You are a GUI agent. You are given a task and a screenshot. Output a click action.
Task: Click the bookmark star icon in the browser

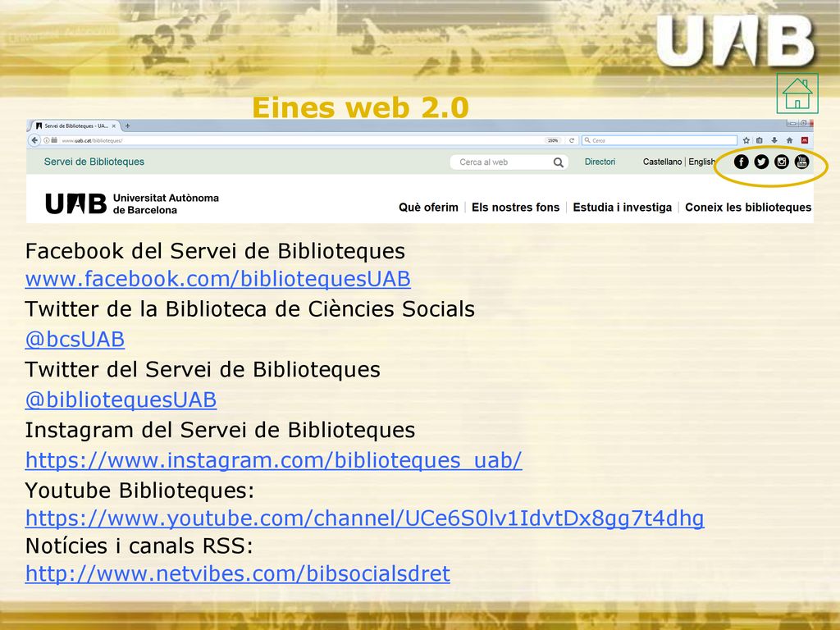(746, 140)
